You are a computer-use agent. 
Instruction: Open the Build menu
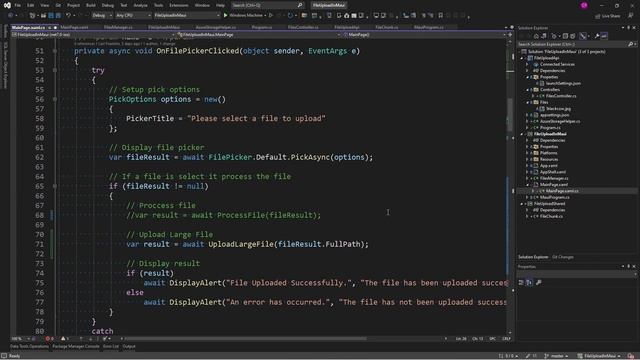click(x=91, y=5)
